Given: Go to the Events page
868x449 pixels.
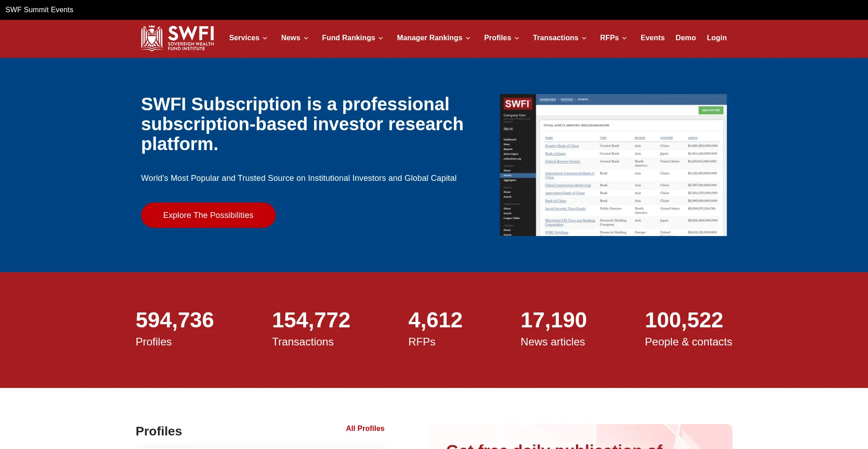Looking at the screenshot, I should point(652,38).
